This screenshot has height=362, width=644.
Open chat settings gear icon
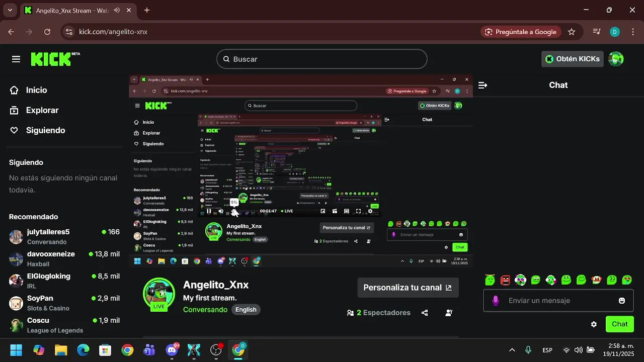click(594, 324)
